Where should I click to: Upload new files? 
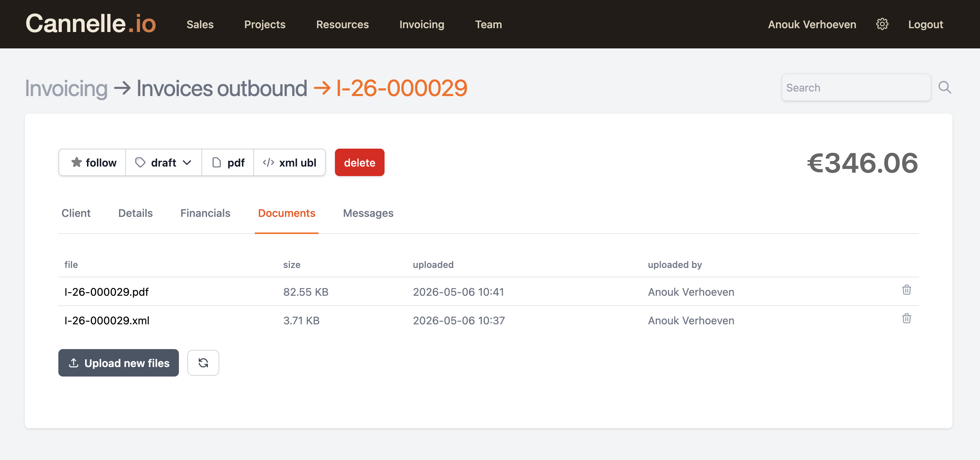[119, 363]
